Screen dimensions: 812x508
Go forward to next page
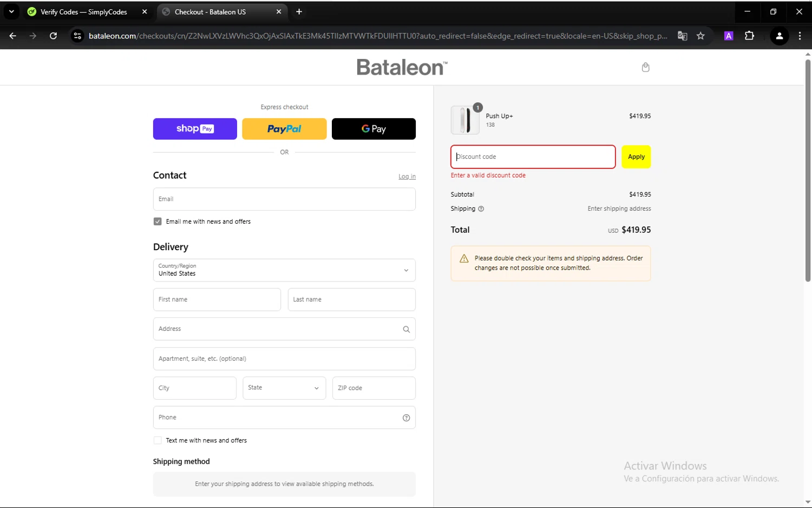point(33,36)
